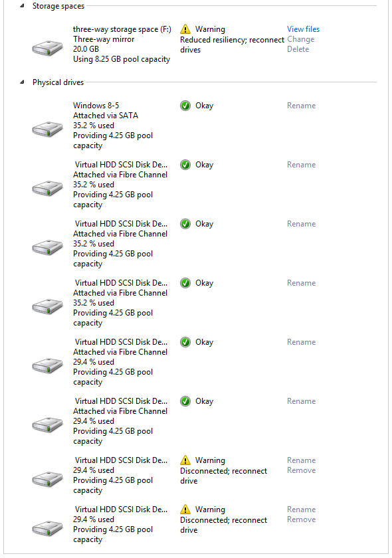Open View files for storage space F:
392x558 pixels.
304,29
